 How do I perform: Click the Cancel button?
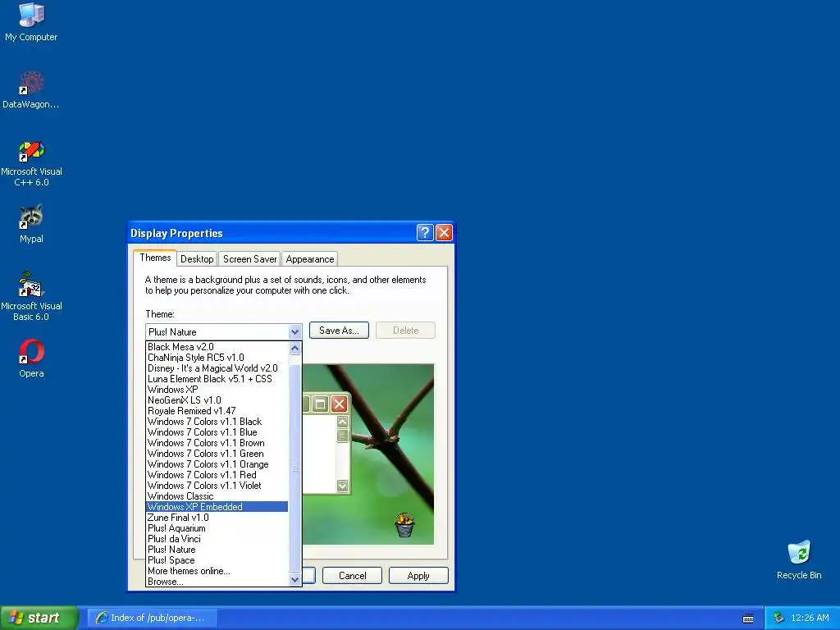353,575
